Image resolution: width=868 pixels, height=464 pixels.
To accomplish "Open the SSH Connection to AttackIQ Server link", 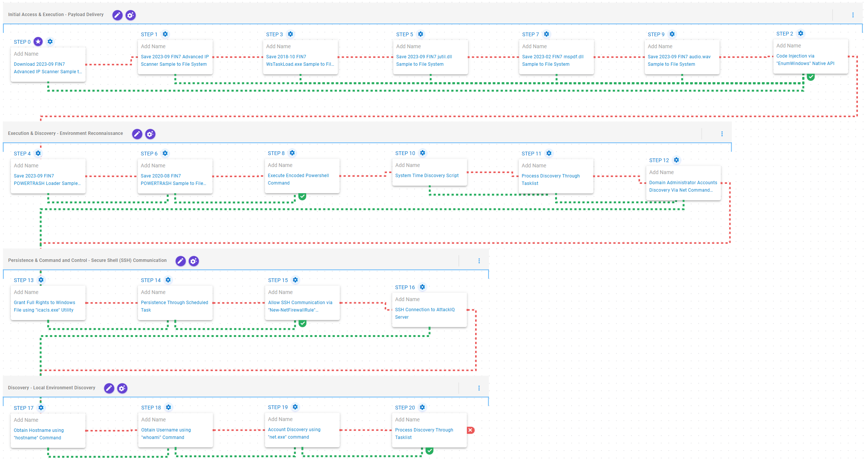I will [x=425, y=313].
